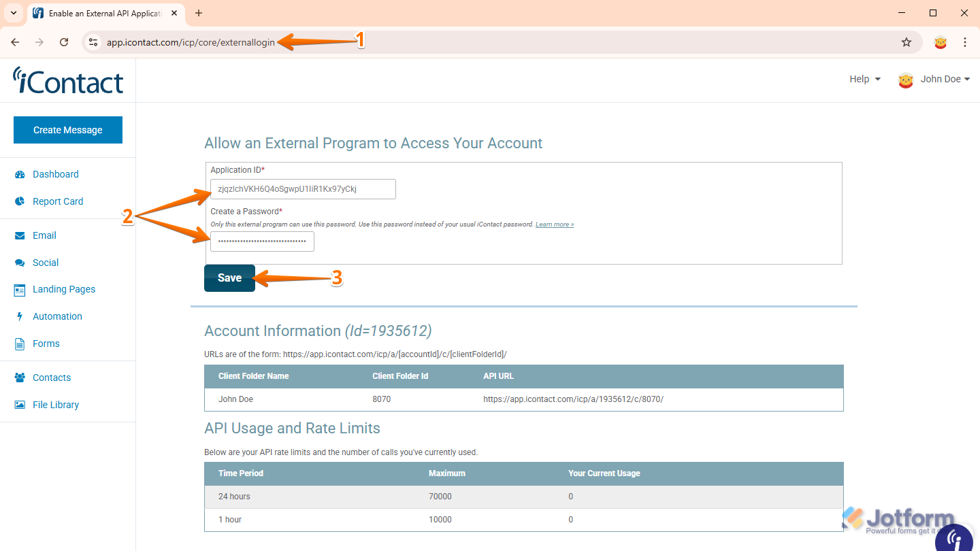Open the Forms section
980x551 pixels.
pyautogui.click(x=46, y=344)
